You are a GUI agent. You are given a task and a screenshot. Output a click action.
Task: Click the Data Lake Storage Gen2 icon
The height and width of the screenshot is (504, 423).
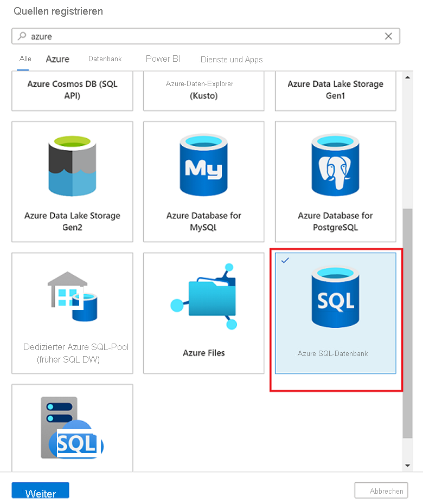pos(72,166)
